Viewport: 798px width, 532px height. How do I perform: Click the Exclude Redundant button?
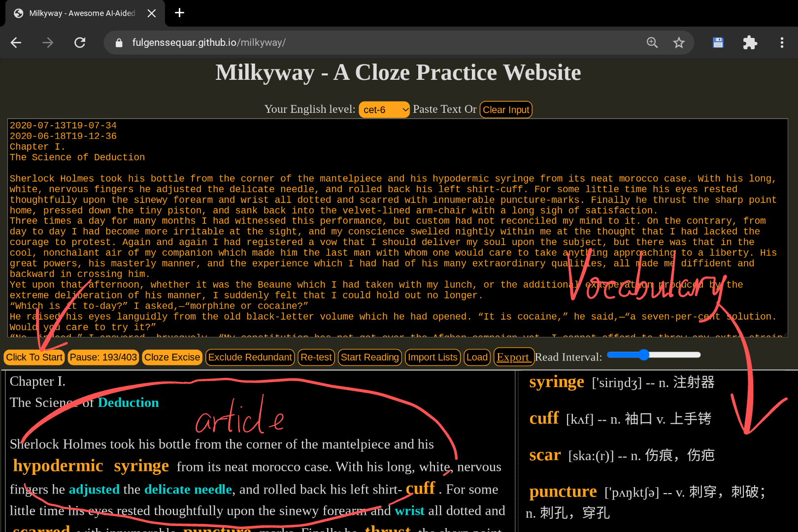click(x=250, y=357)
